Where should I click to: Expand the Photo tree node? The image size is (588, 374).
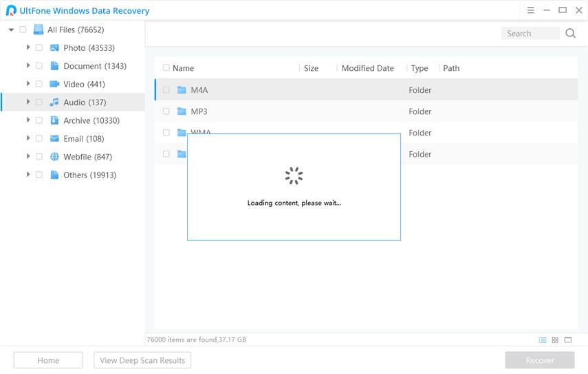pyautogui.click(x=28, y=47)
